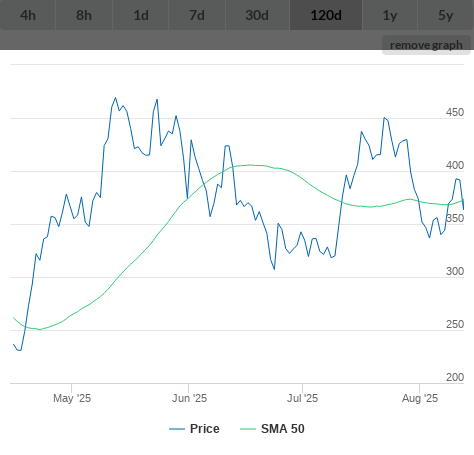Image resolution: width=474 pixels, height=455 pixels.
Task: Switch to the 8h time range
Action: coord(84,15)
